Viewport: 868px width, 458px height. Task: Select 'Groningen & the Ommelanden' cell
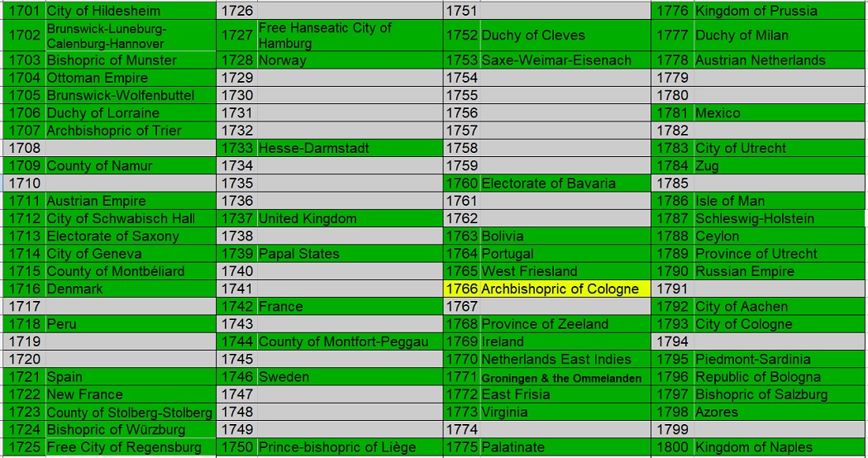[x=565, y=377]
